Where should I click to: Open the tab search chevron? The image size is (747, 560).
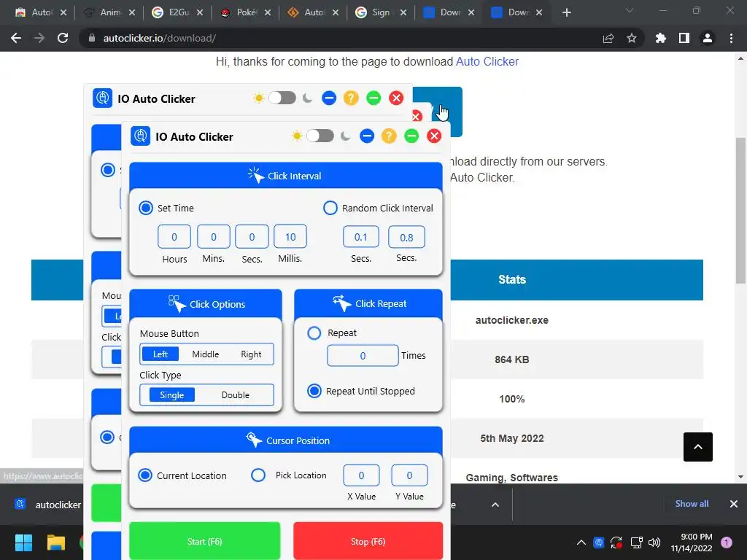click(630, 10)
